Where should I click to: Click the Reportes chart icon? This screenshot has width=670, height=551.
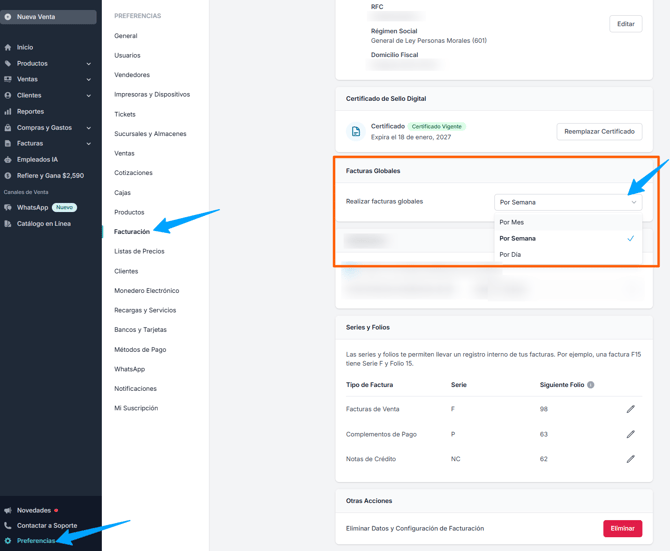(8, 111)
